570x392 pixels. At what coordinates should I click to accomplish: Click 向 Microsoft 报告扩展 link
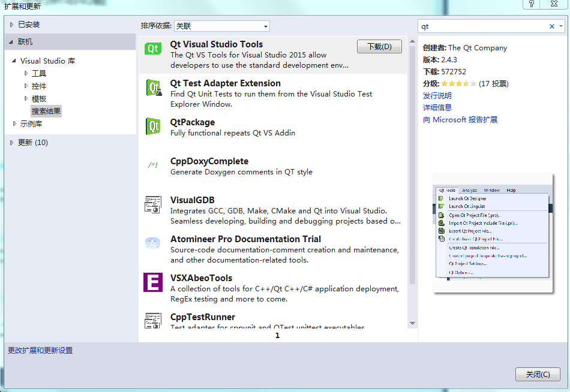[x=460, y=119]
